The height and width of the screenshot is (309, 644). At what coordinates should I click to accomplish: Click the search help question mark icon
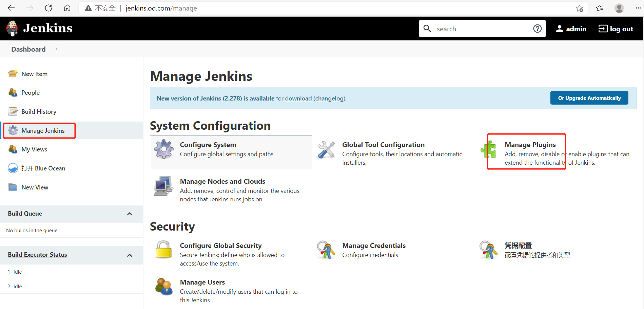point(538,29)
